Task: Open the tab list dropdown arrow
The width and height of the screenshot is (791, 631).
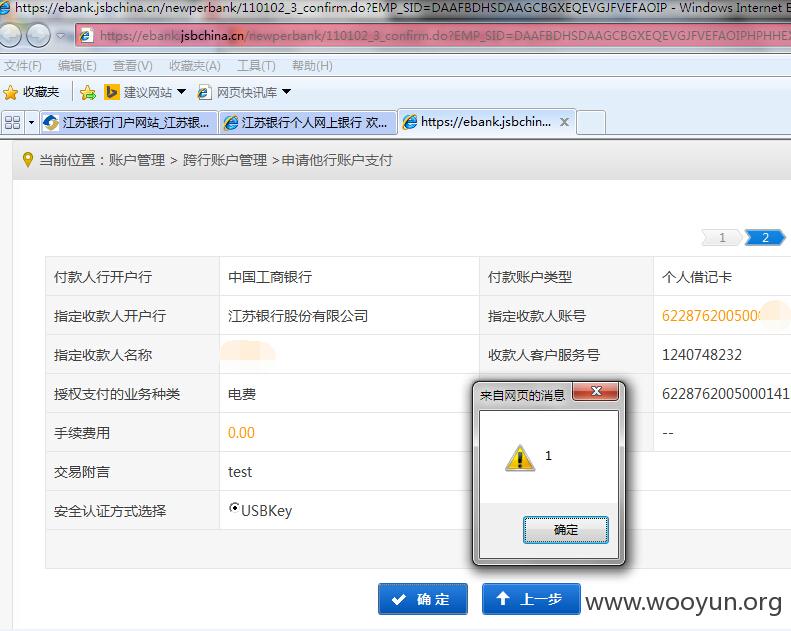Action: [31, 123]
